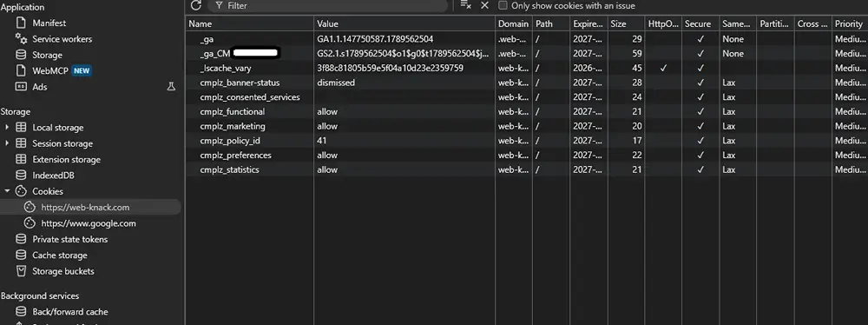Image resolution: width=868 pixels, height=325 pixels.
Task: Click the Storage buckets bucket icon
Action: click(21, 272)
